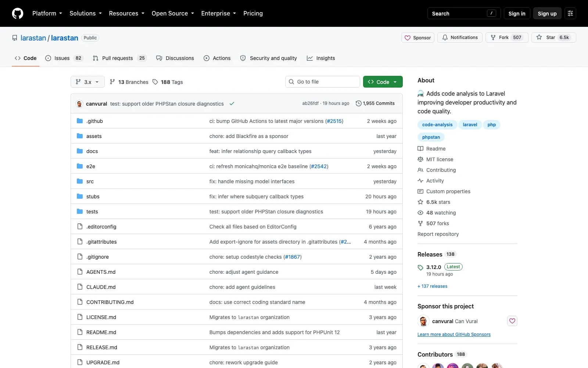Go to the Pricing page
Screen dimensions: 588x368
coord(253,13)
